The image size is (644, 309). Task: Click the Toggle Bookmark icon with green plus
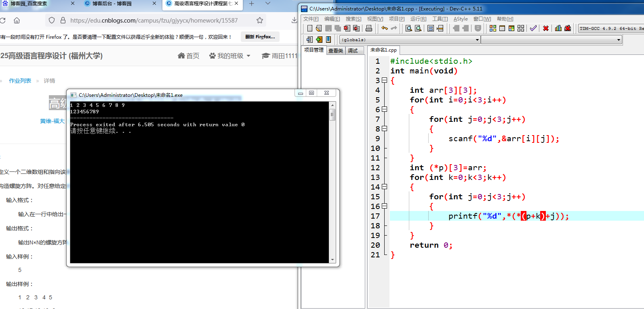319,40
